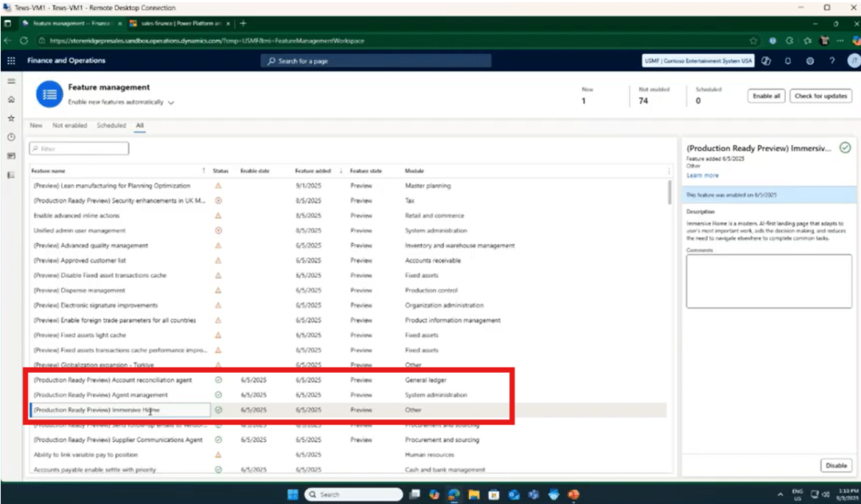
Task: Open grid column options (three dots)
Action: pos(669,171)
